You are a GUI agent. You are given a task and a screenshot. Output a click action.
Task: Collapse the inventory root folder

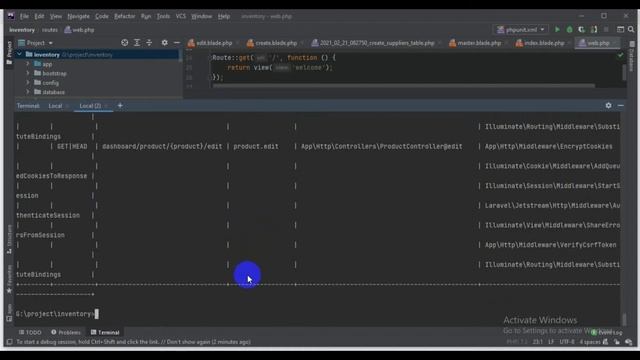19,54
